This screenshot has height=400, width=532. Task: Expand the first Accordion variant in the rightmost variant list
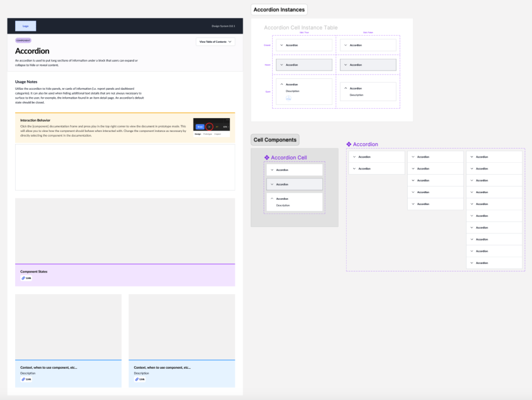pos(472,157)
